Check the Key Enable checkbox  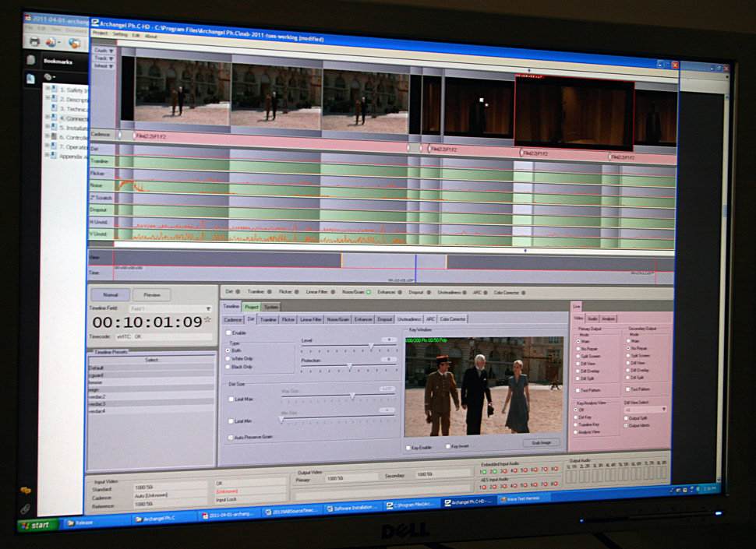coord(408,448)
